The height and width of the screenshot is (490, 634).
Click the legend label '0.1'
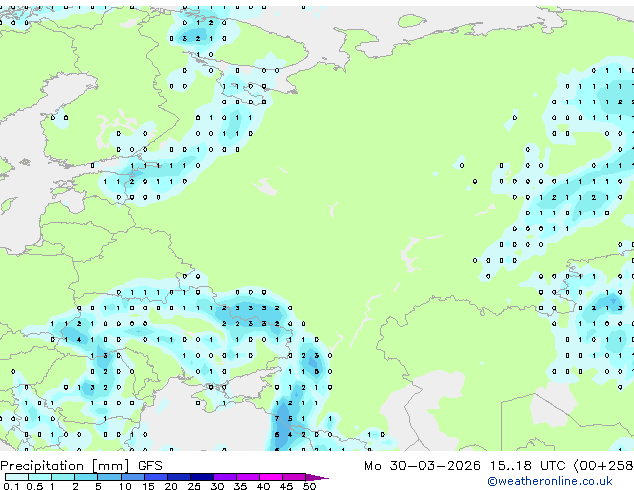coord(11,486)
